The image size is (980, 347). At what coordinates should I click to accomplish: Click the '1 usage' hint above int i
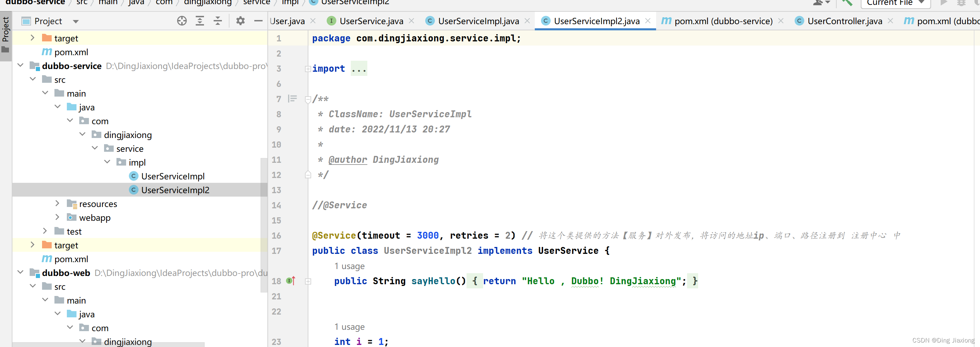point(349,326)
